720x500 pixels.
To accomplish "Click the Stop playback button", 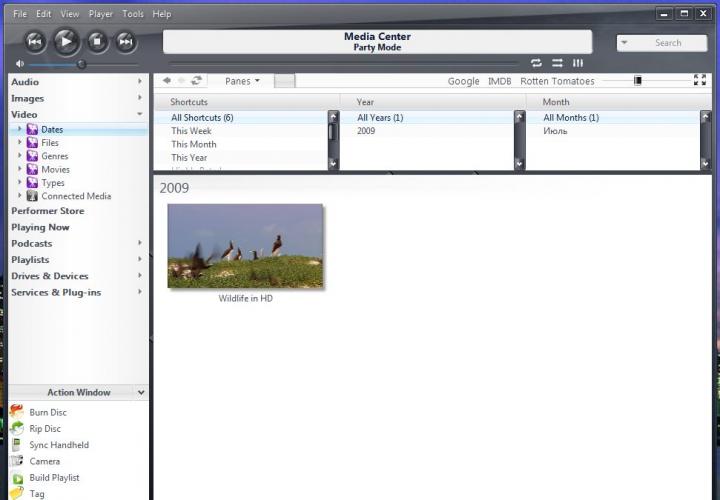I will tap(96, 41).
